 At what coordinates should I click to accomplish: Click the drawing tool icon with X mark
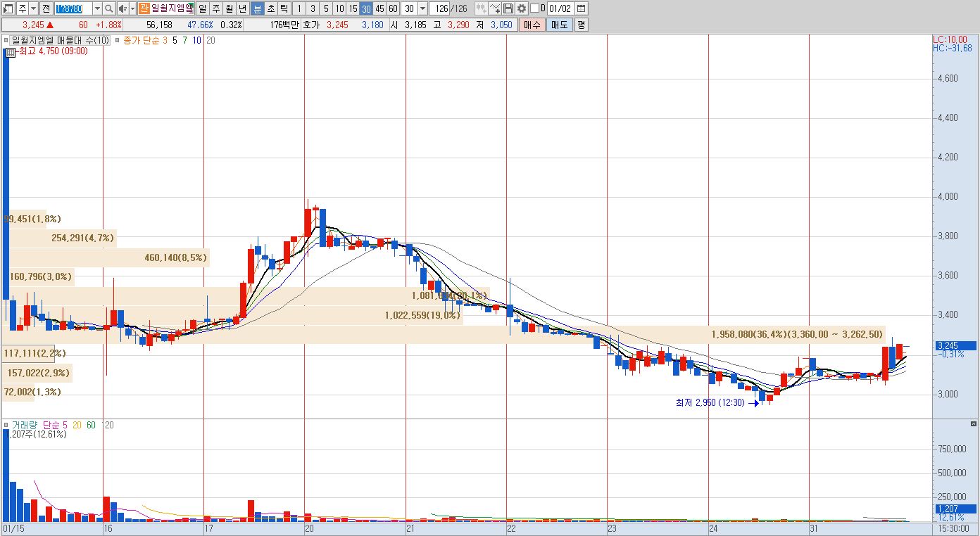click(x=494, y=8)
